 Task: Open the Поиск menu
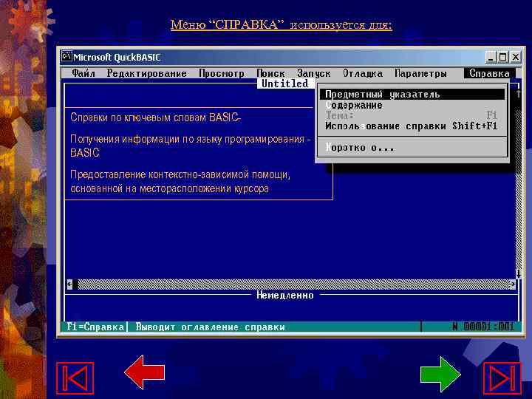[270, 73]
